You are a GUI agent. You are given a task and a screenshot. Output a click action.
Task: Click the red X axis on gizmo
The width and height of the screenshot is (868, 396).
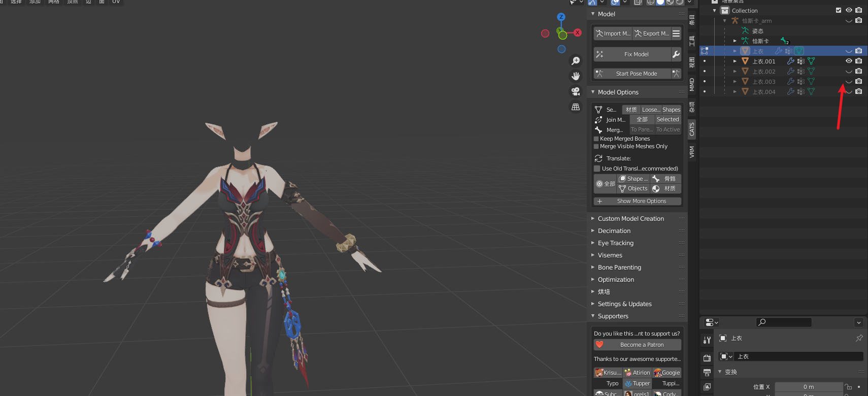[x=578, y=32]
